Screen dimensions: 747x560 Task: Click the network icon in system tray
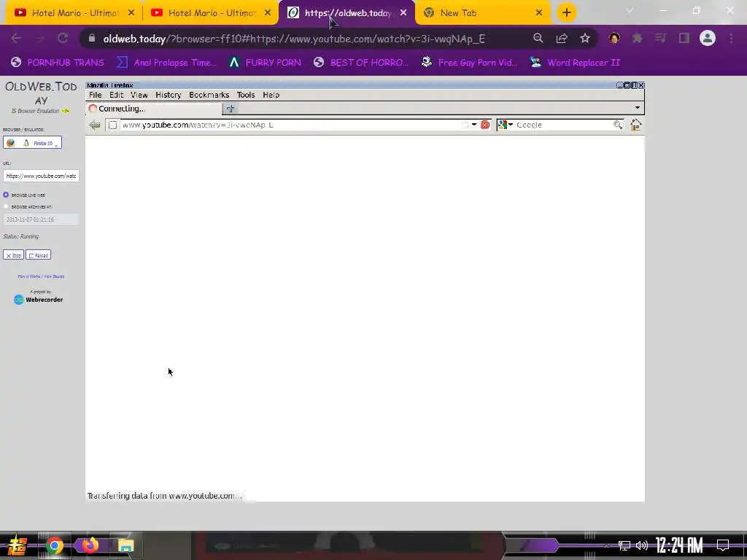pyautogui.click(x=624, y=545)
